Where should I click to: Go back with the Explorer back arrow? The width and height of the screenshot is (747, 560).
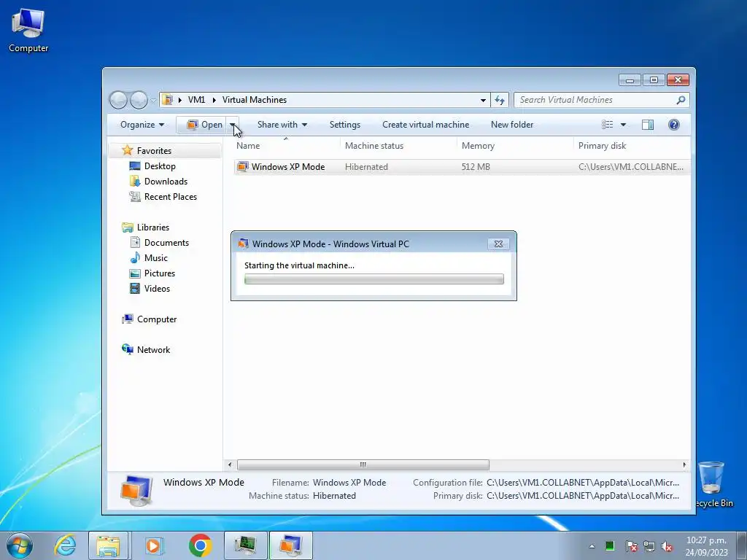tap(119, 100)
